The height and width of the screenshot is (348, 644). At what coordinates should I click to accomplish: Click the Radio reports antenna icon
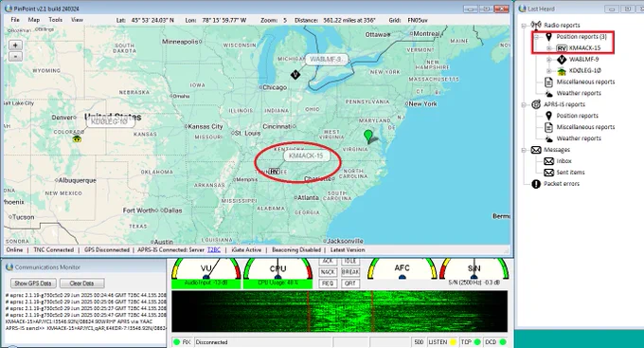point(536,25)
